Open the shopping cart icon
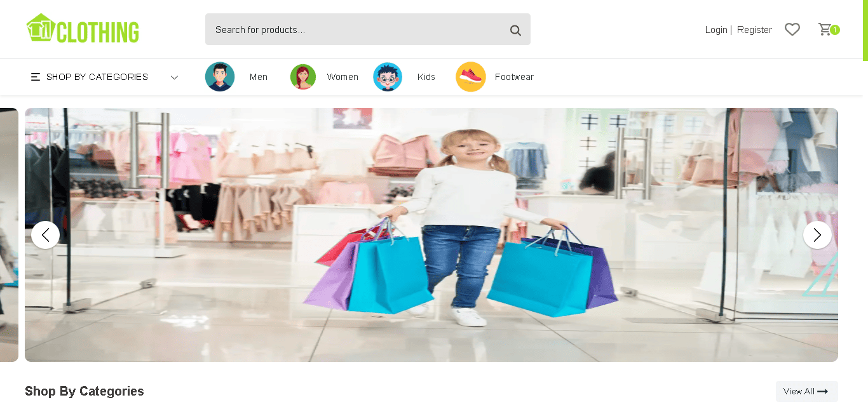Image resolution: width=868 pixels, height=407 pixels. 825,29
